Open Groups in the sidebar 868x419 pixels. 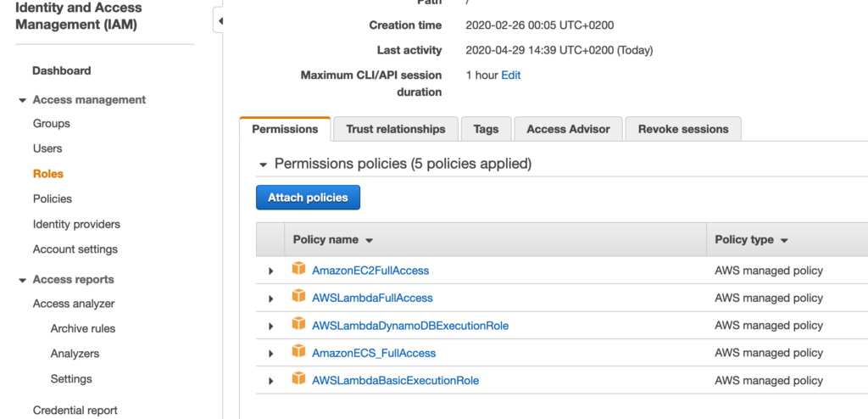[52, 124]
